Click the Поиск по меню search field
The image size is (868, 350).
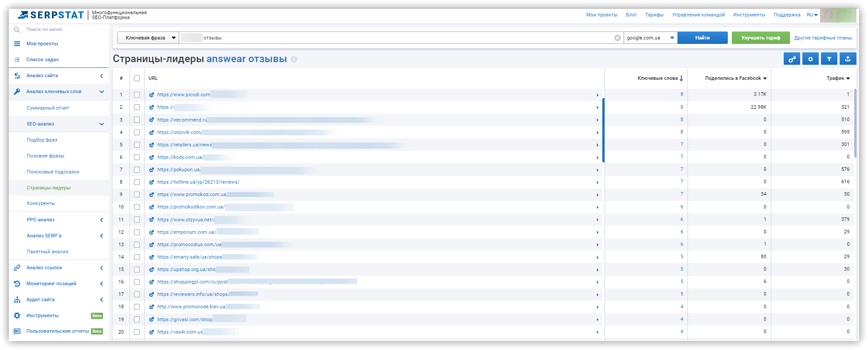tap(44, 30)
